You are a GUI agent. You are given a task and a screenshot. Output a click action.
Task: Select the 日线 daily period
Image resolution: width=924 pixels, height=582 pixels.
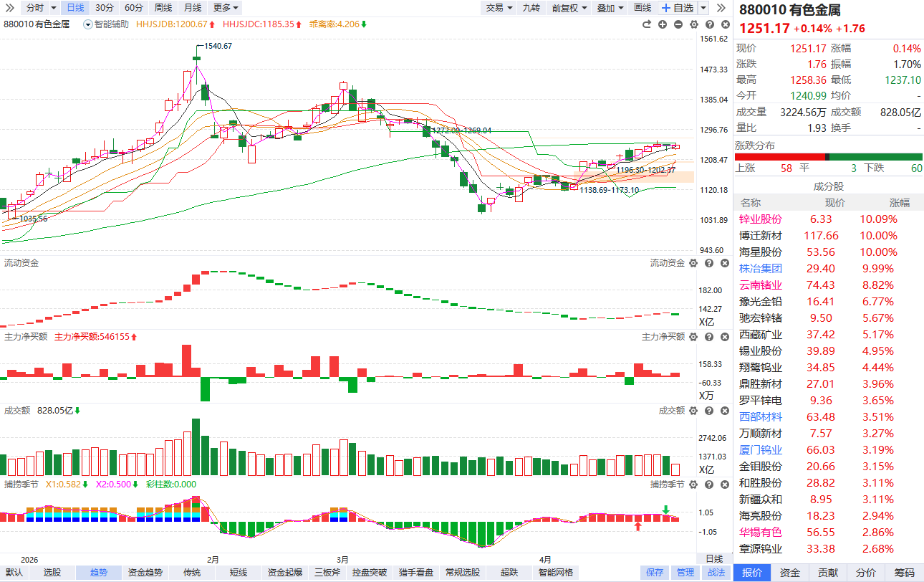click(74, 8)
